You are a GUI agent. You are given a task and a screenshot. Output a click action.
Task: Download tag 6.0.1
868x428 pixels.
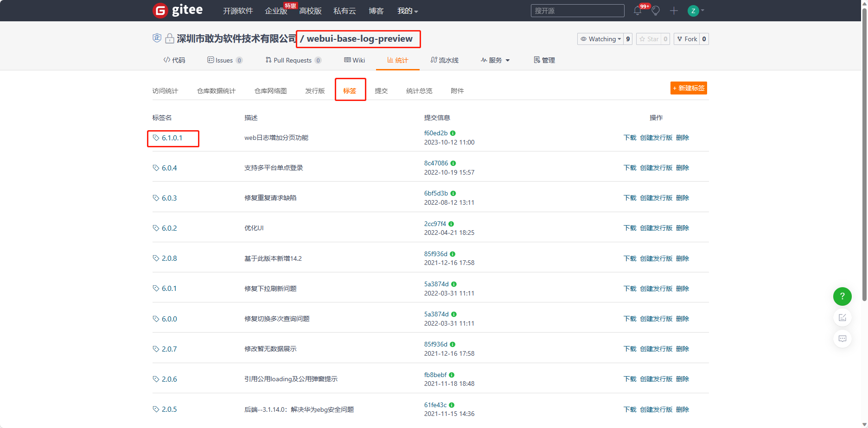[630, 289]
